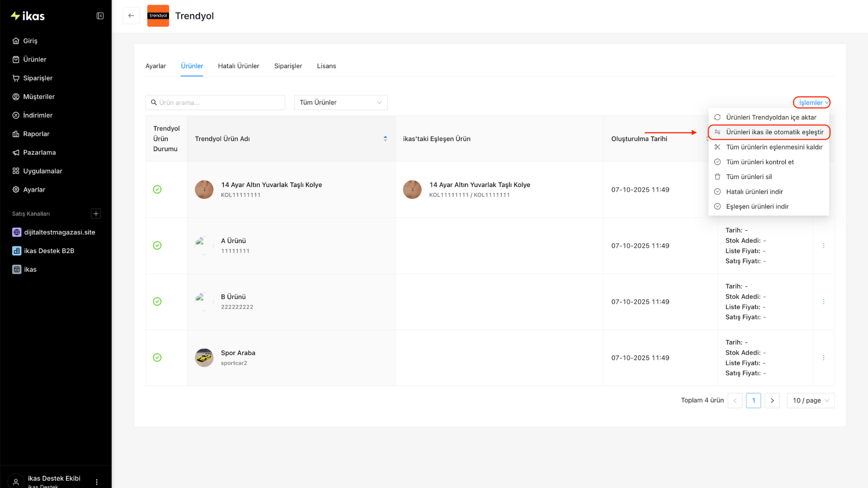Go to previous page of results
This screenshot has height=488, width=868.
[x=735, y=401]
